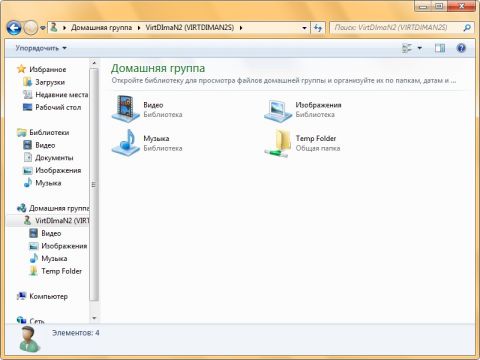
Task: Click navigation pane scrollbar down arrow
Action: 94,318
